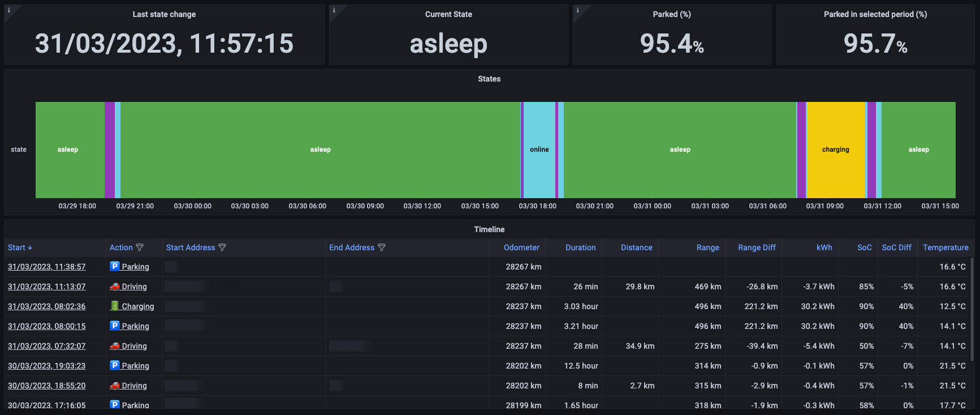Open start time link 31/03/2023, 08:00:15
The height and width of the screenshot is (415, 980).
click(46, 326)
